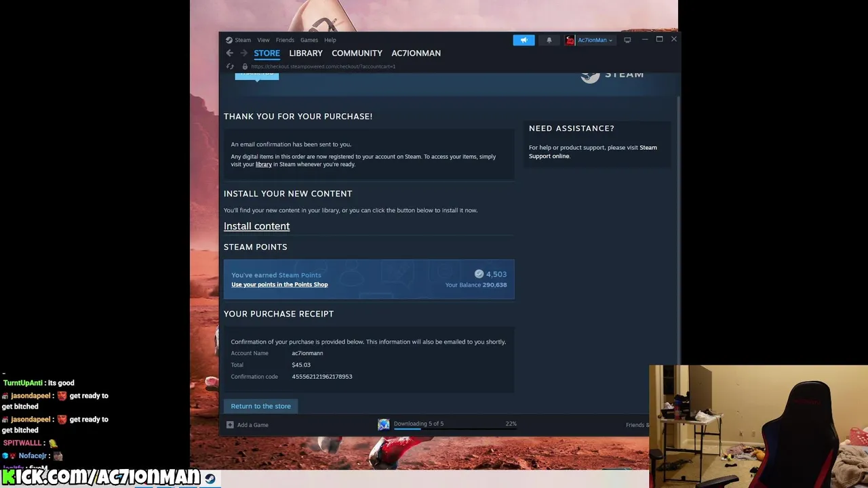Click the padlock security icon
868x488 pixels.
(245, 66)
